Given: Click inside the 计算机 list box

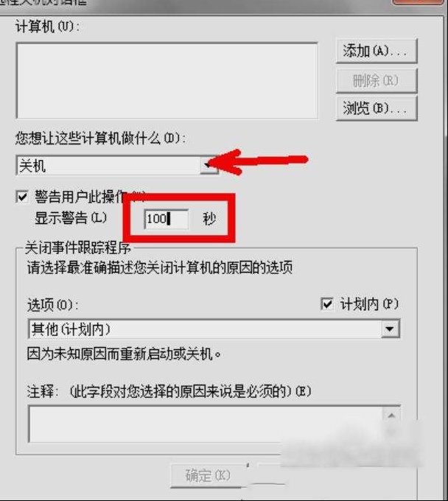Looking at the screenshot, I should point(167,80).
